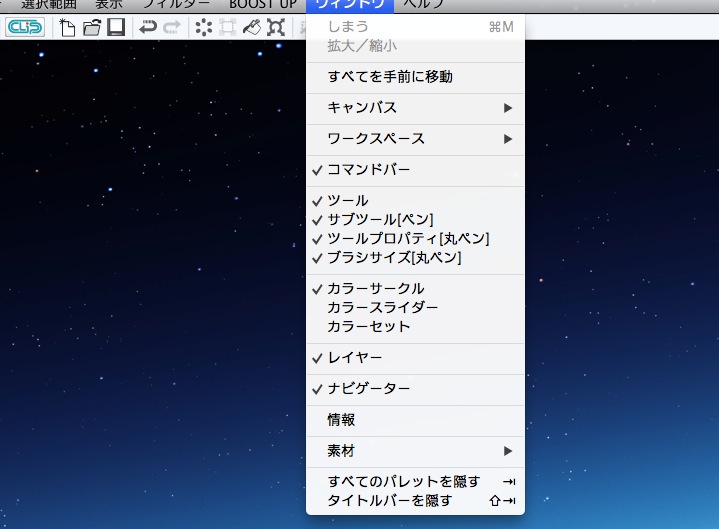Expand the キャンバス submenu
This screenshot has width=719, height=529.
tap(415, 108)
